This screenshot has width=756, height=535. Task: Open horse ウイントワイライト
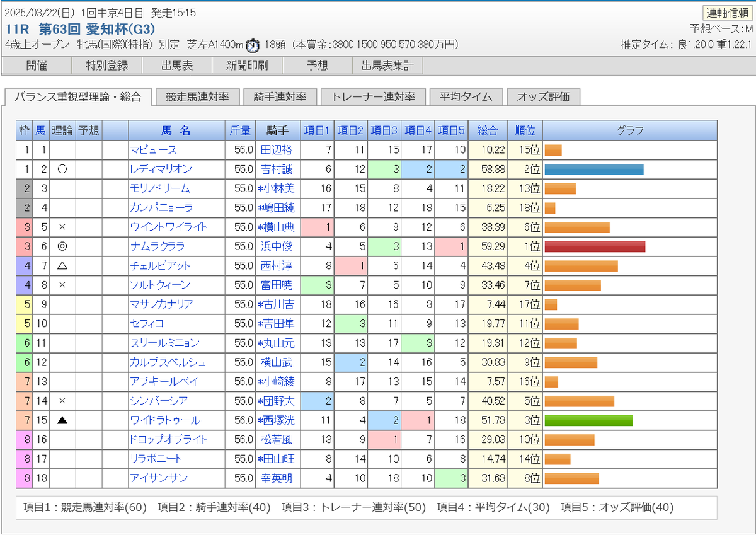coord(169,227)
